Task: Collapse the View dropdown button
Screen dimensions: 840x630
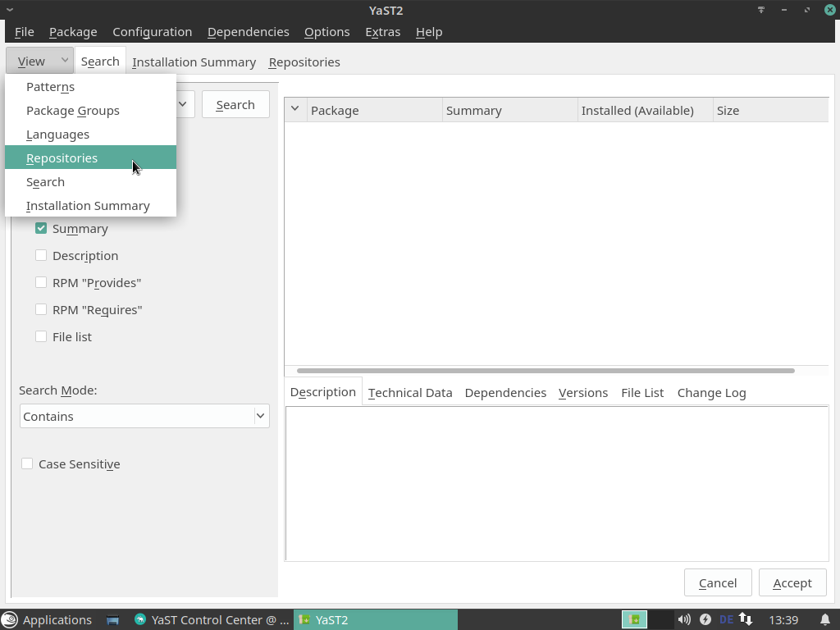Action: [39, 61]
